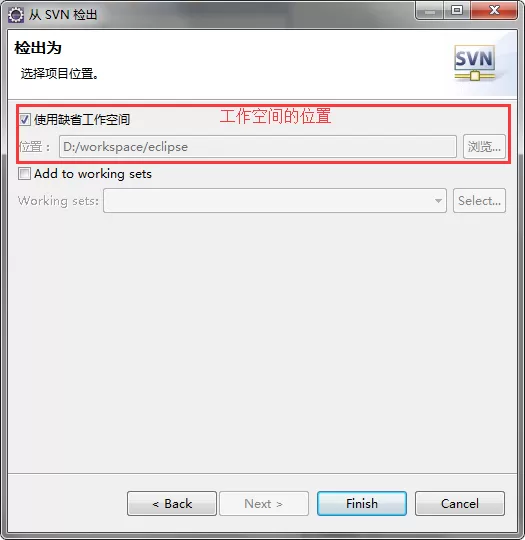This screenshot has width=525, height=540.
Task: Click the SVN logo icon in header
Action: (x=475, y=63)
